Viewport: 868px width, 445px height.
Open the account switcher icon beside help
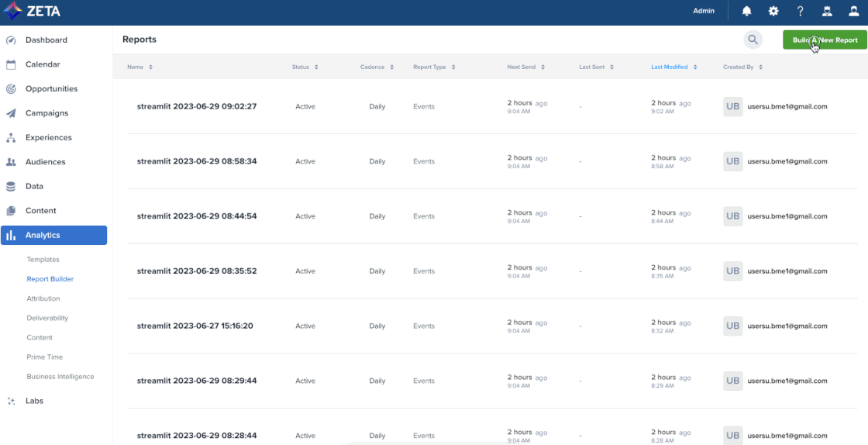click(827, 12)
